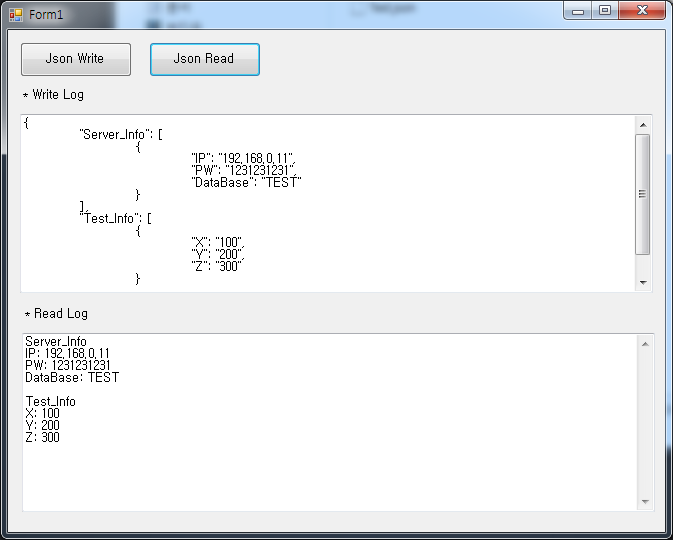Click the Json Write button
The width and height of the screenshot is (673, 540).
point(76,59)
